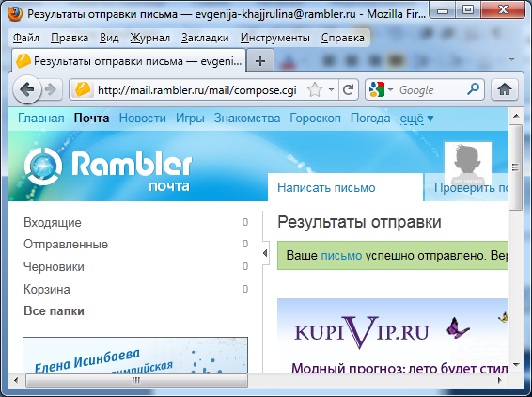Screen dimensions: 532x397
Task: Click the Елена Исинбаева ad banner
Action: pyautogui.click(x=135, y=355)
